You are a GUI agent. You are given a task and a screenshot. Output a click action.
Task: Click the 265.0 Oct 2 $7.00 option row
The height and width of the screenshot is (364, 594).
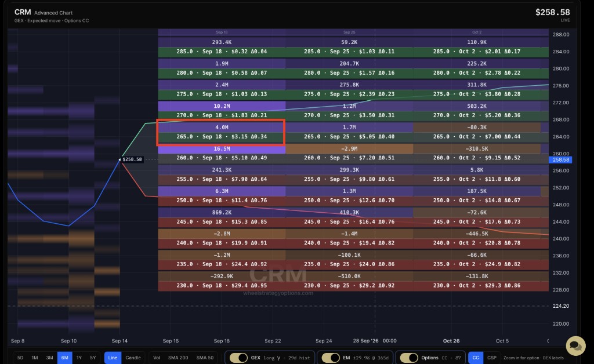pyautogui.click(x=477, y=137)
